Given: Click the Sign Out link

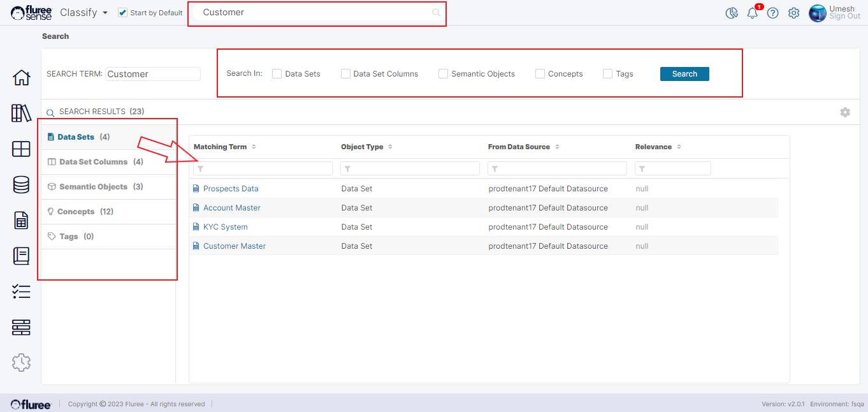Looking at the screenshot, I should (x=844, y=17).
